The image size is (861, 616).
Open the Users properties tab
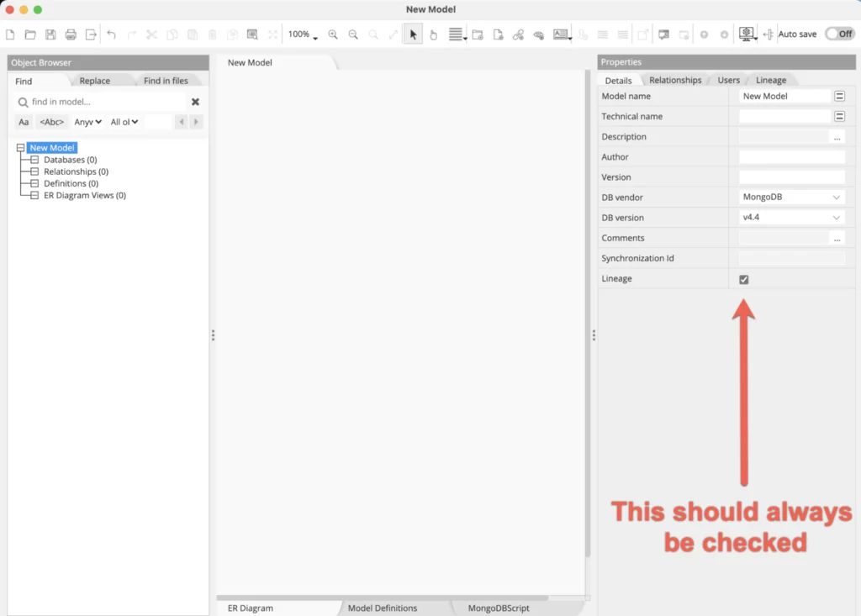728,80
